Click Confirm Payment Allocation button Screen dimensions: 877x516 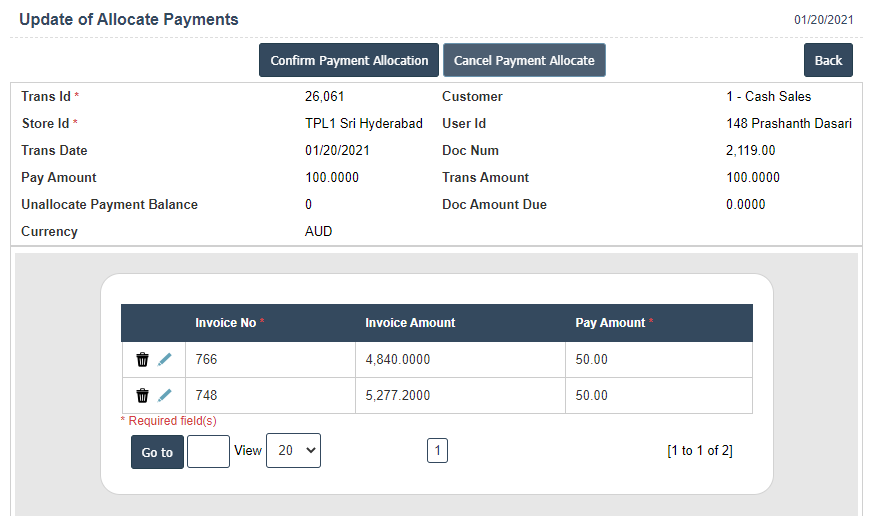tap(349, 61)
